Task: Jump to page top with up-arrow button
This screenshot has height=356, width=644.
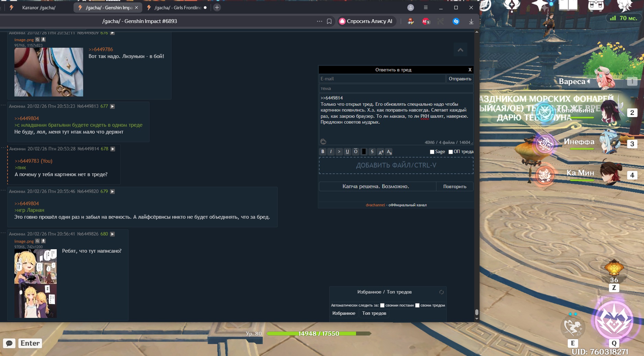Action: coord(460,50)
